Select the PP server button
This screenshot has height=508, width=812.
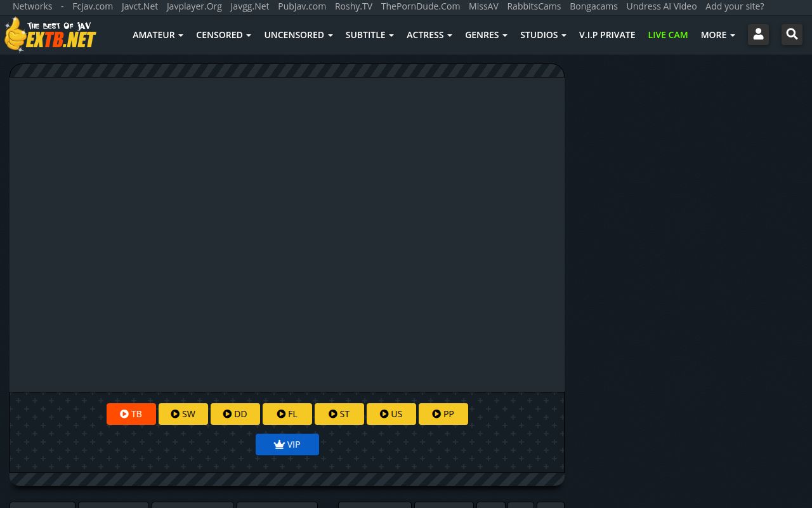(x=443, y=414)
